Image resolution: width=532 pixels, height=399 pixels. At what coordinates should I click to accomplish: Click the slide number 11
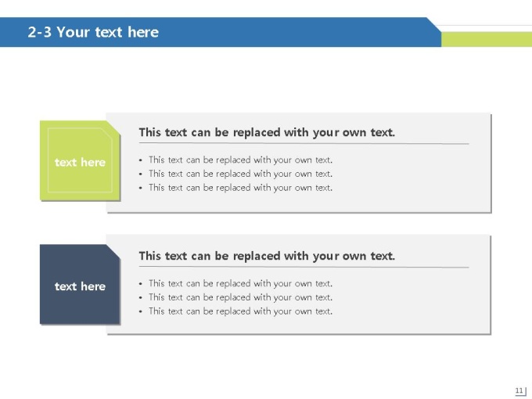pos(519,390)
